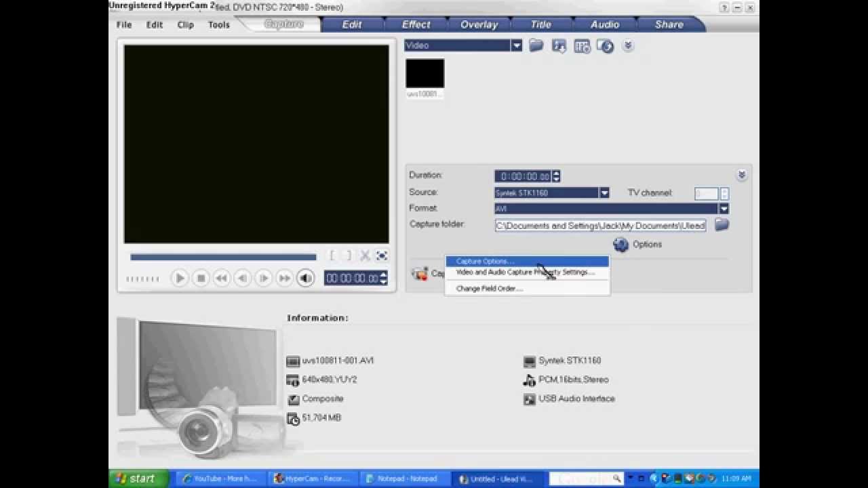Play the preview clip
The height and width of the screenshot is (488, 868).
[180, 278]
